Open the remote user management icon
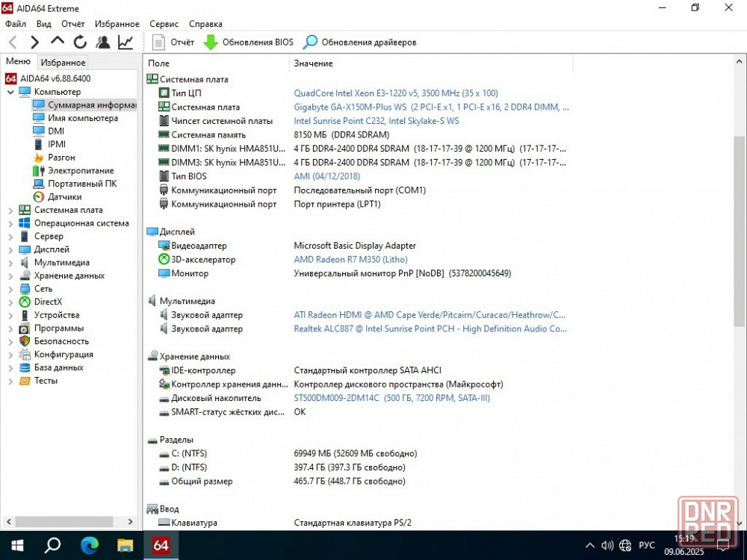Viewport: 747px width, 560px height. pyautogui.click(x=102, y=43)
